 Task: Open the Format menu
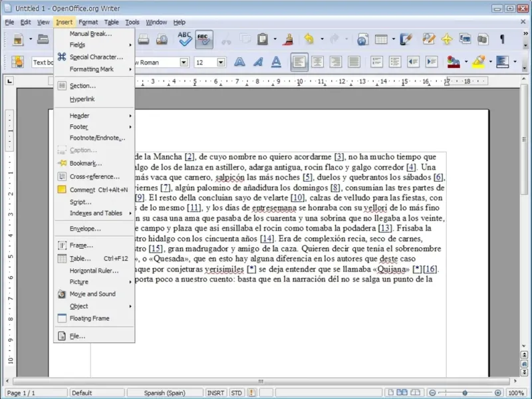point(88,22)
